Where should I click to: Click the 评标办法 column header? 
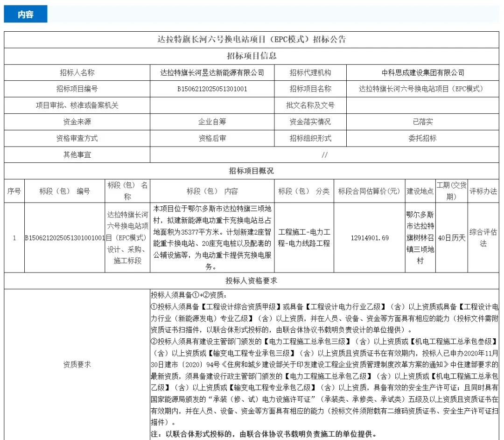(483, 191)
